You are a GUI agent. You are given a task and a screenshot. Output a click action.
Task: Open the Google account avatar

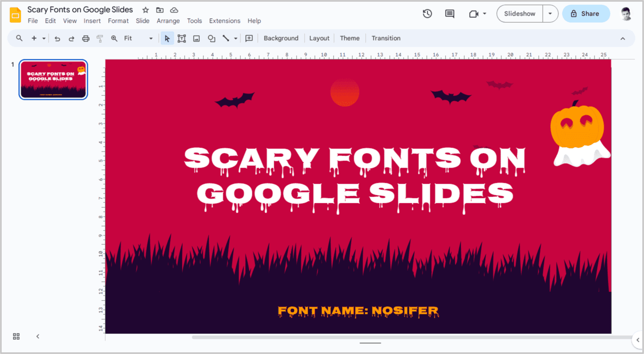pyautogui.click(x=627, y=14)
